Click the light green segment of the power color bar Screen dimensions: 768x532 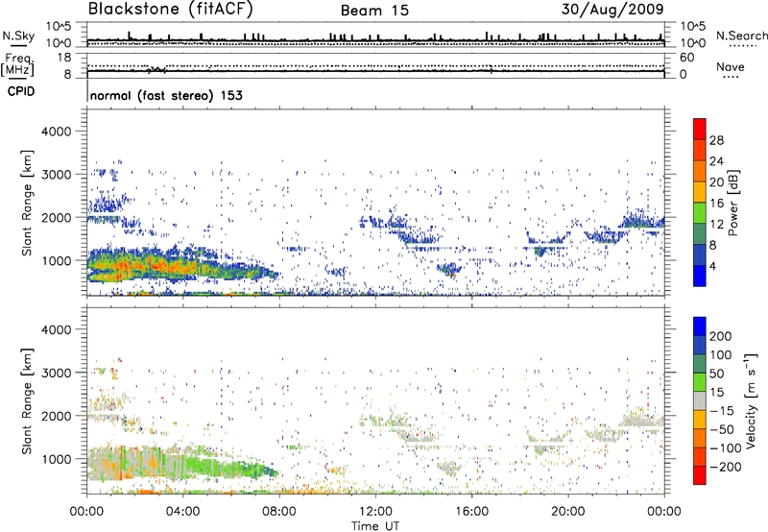point(700,213)
